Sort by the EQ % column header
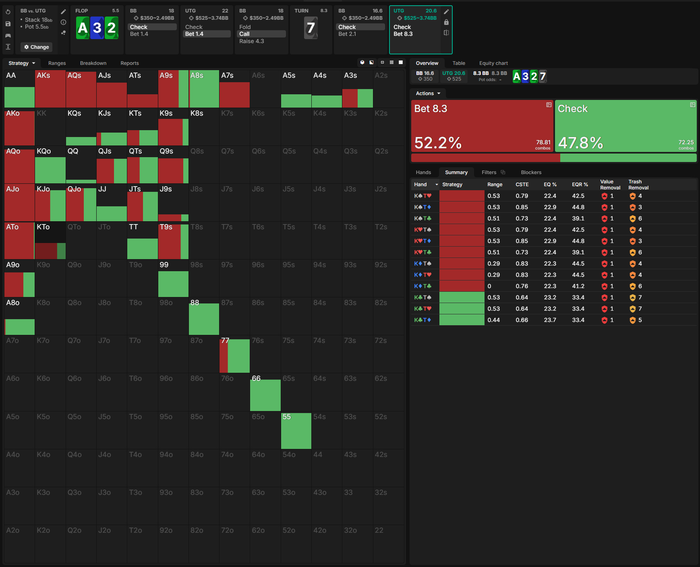 [x=550, y=184]
